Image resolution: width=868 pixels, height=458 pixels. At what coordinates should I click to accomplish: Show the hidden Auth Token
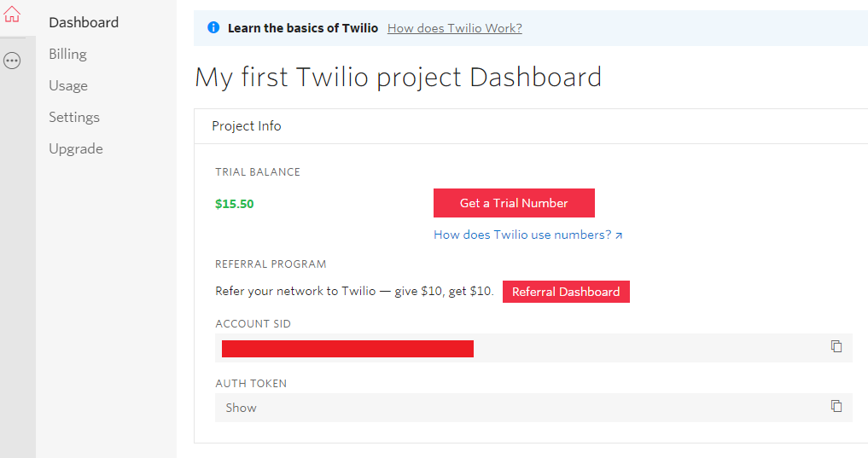click(241, 408)
